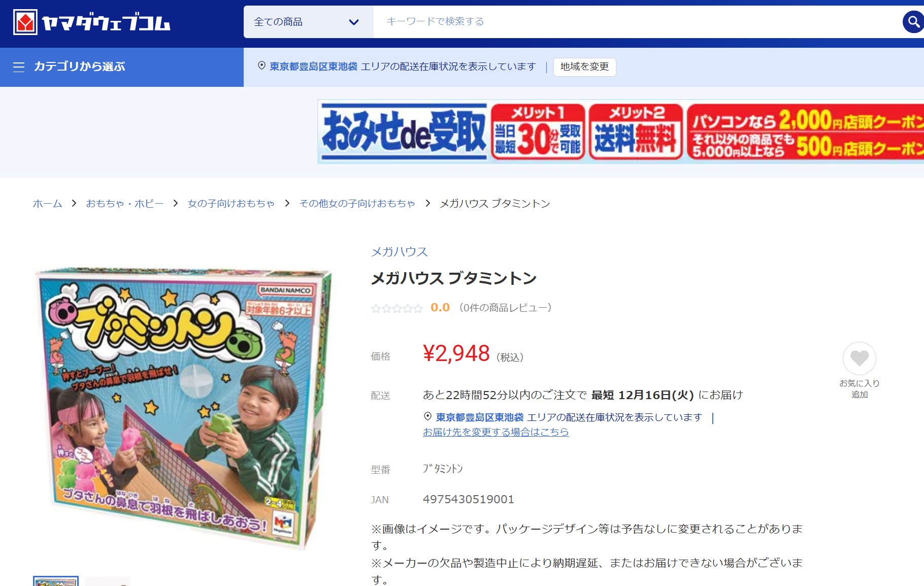Viewport: 924px width, 586px height.
Task: Click the メガハウス brand link
Action: pos(400,252)
